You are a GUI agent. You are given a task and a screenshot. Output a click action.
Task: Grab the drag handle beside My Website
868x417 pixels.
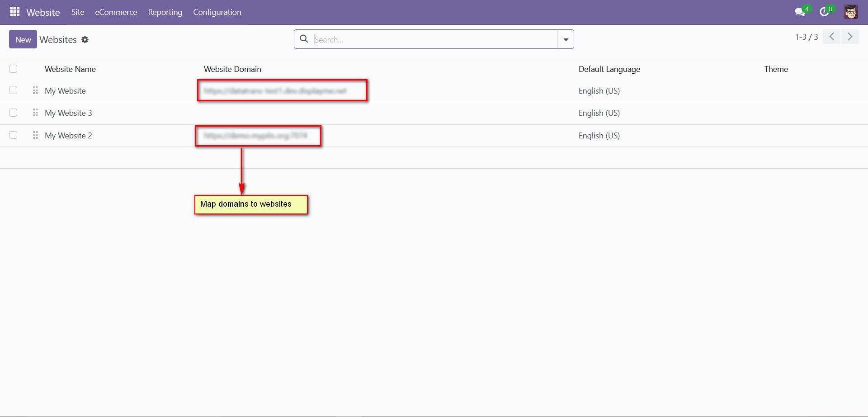[x=35, y=90]
